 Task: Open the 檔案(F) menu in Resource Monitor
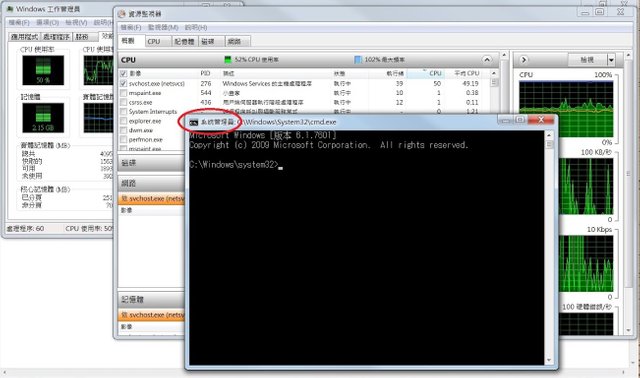coord(131,27)
